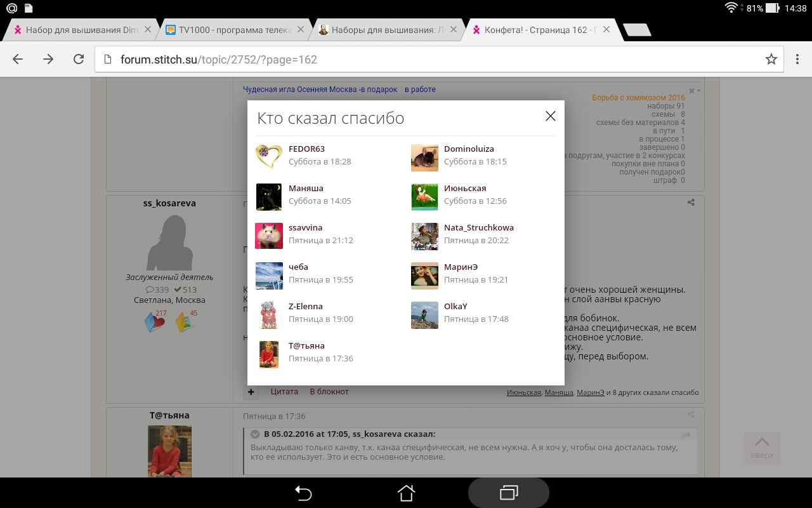Close the Наборы для вышивания tab

click(x=454, y=30)
